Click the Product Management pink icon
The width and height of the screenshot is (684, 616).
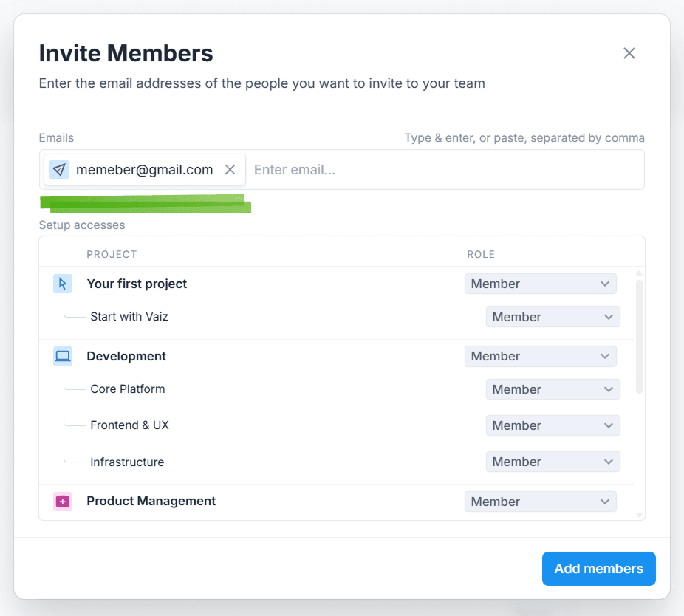pyautogui.click(x=63, y=502)
